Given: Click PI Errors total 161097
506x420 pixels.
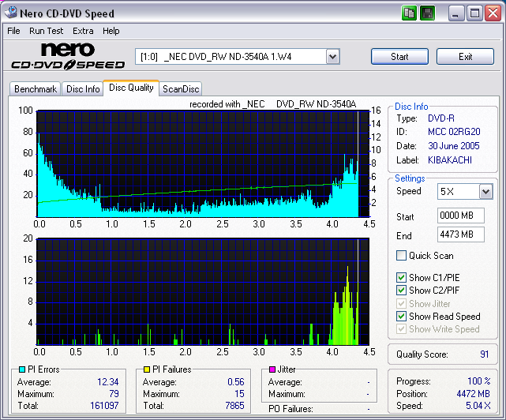Looking at the screenshot, I should (104, 406).
